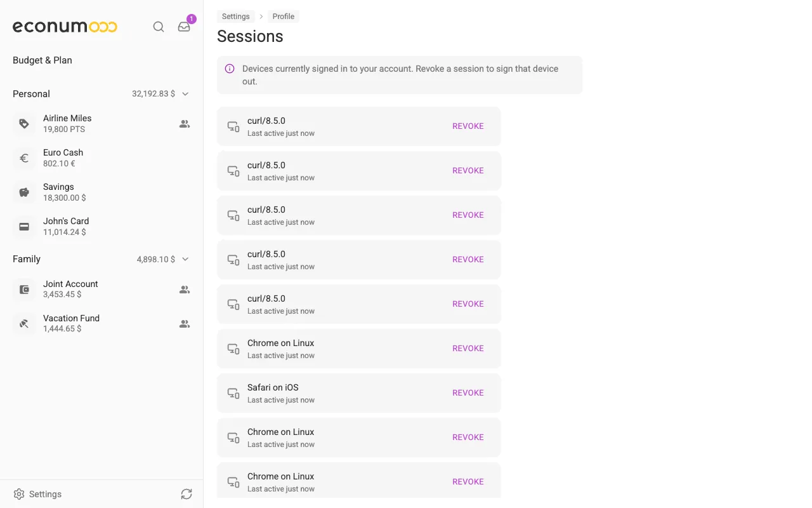Viewport: 812px width, 508px height.
Task: Collapse the Personal accounts group
Action: (x=185, y=94)
